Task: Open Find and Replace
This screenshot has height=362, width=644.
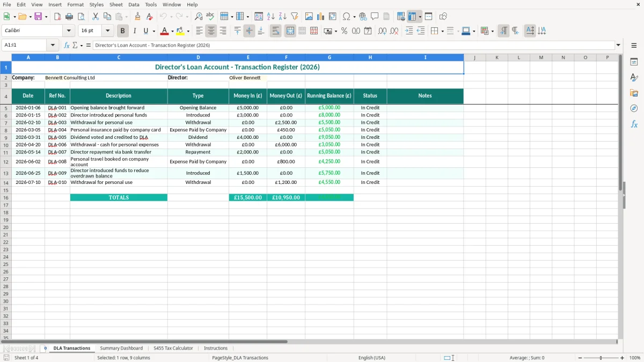Action: tap(199, 17)
